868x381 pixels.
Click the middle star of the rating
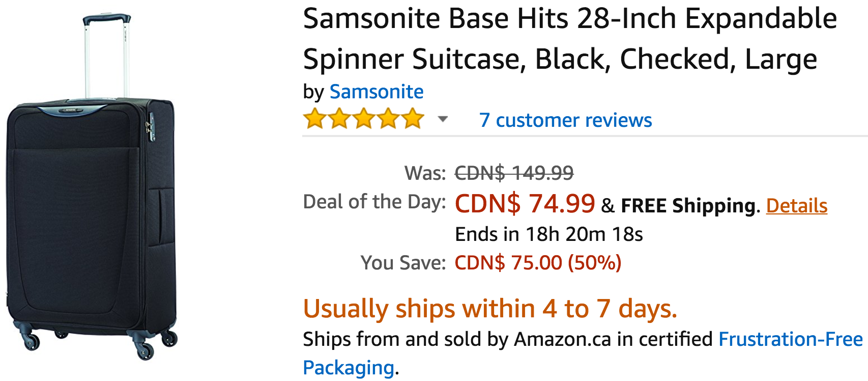coord(364,119)
